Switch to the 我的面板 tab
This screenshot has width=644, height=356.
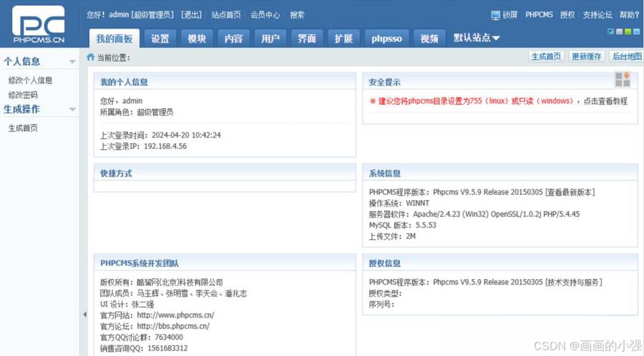click(x=114, y=38)
